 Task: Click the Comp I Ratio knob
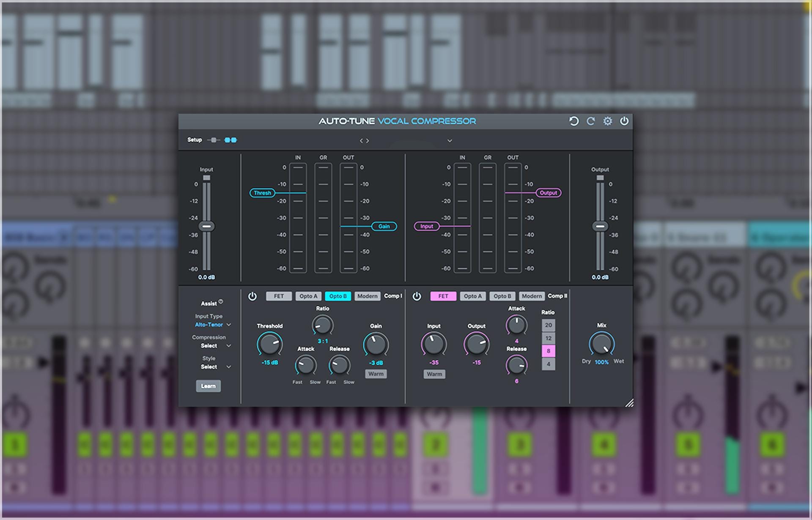[x=323, y=326]
